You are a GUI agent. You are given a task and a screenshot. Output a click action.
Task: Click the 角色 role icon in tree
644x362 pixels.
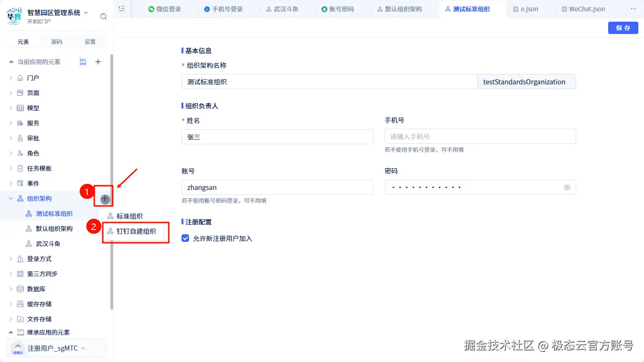pyautogui.click(x=20, y=153)
